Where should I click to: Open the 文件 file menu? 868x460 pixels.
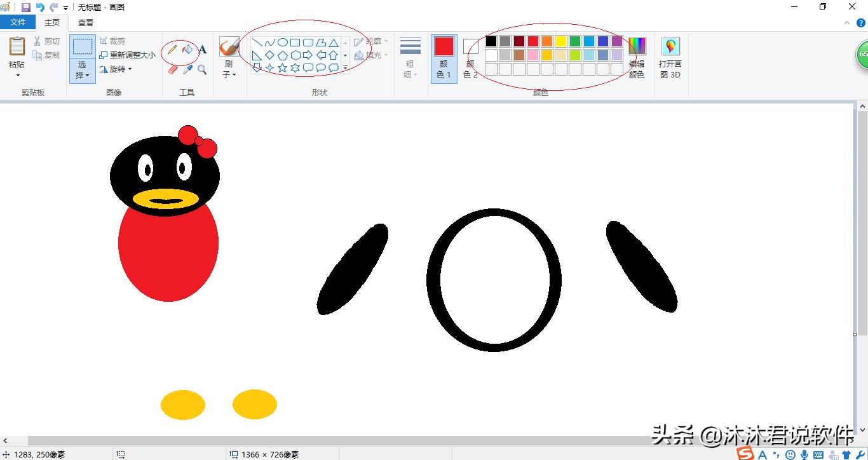(18, 22)
